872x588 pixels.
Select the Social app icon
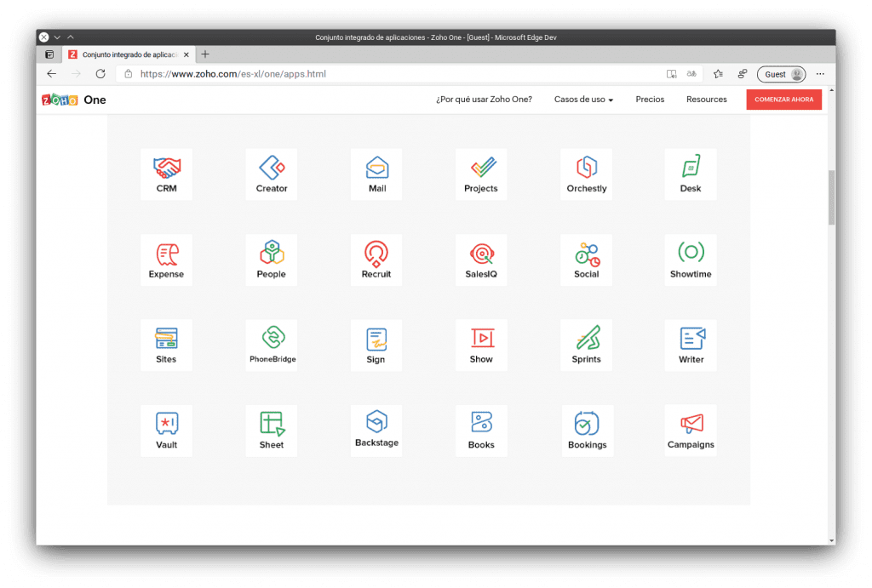tap(586, 260)
